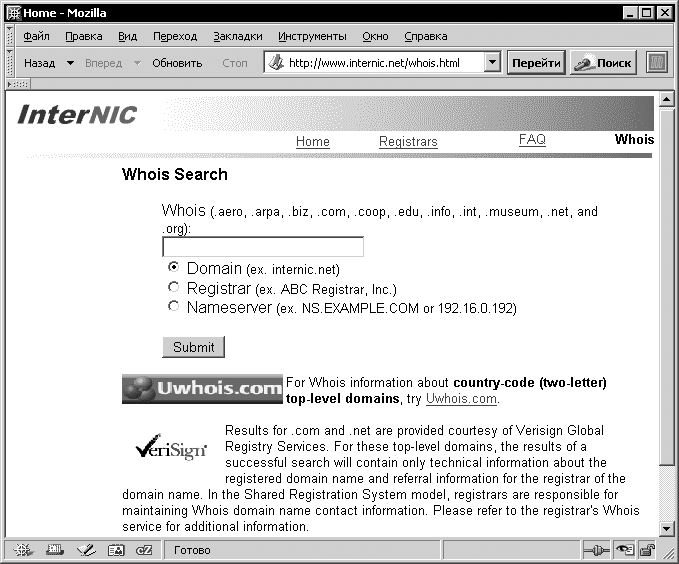Click the Submit button
This screenshot has height=564, width=679.
pos(194,347)
